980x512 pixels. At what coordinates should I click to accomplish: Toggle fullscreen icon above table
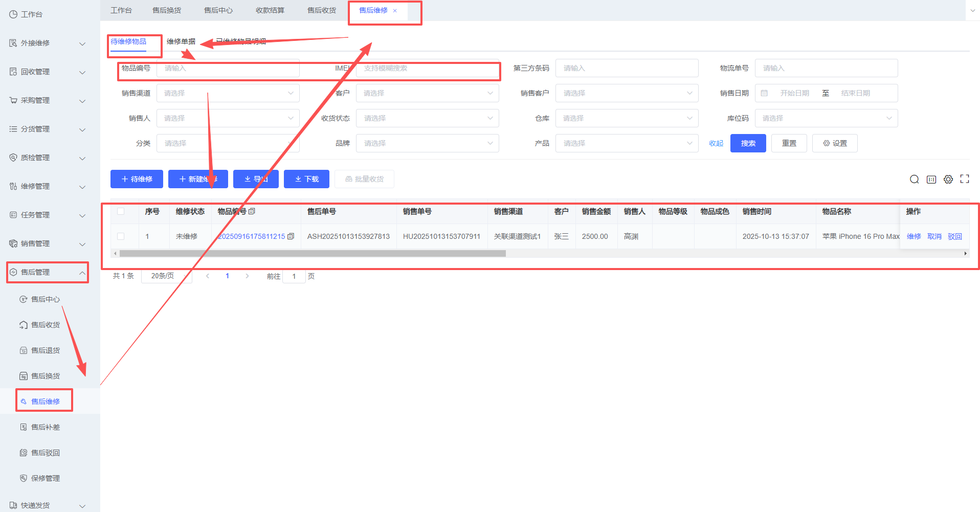pyautogui.click(x=965, y=179)
